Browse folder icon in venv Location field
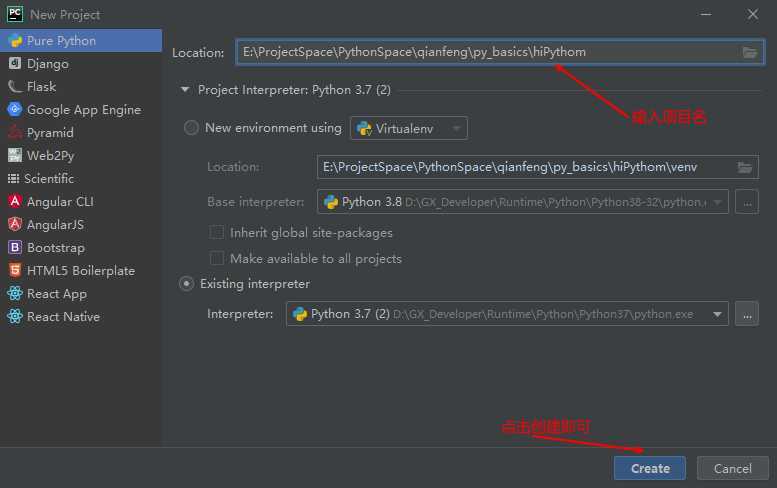 (x=744, y=167)
